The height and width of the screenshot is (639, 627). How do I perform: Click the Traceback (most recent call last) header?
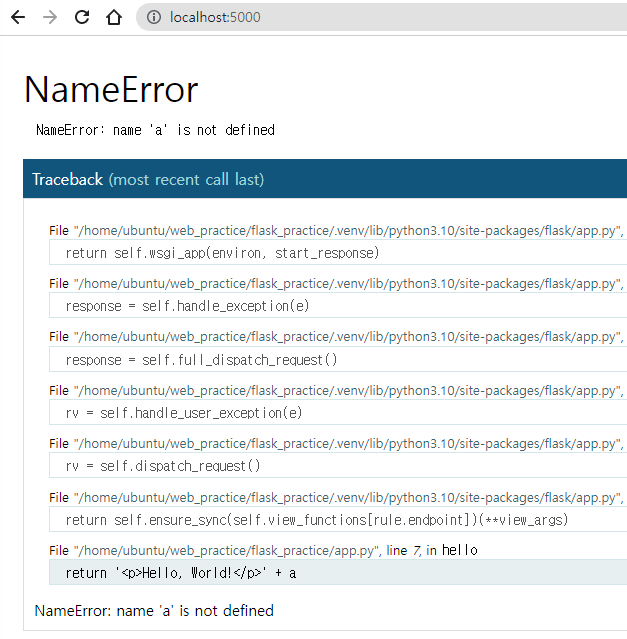pos(325,179)
